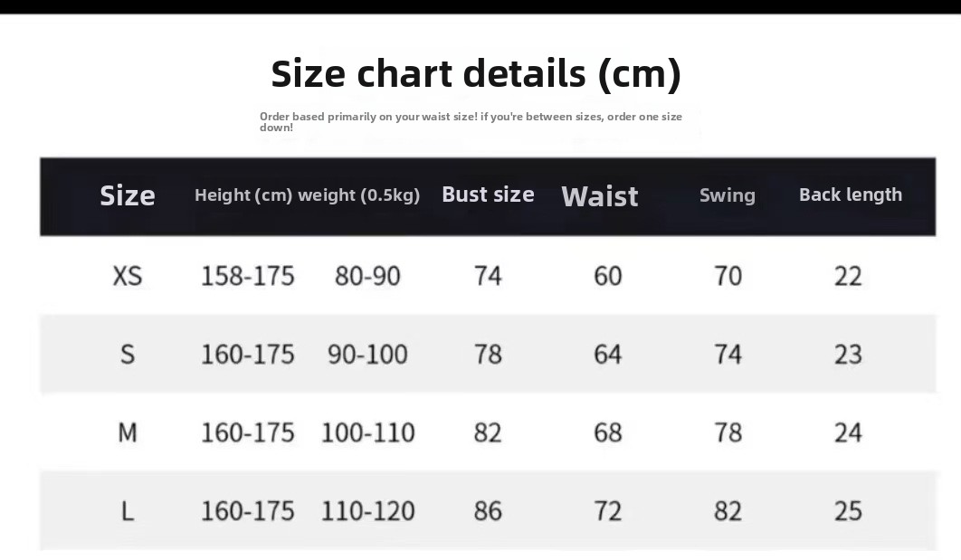This screenshot has width=961, height=560.
Task: Click the back length value 25
Action: tap(848, 512)
